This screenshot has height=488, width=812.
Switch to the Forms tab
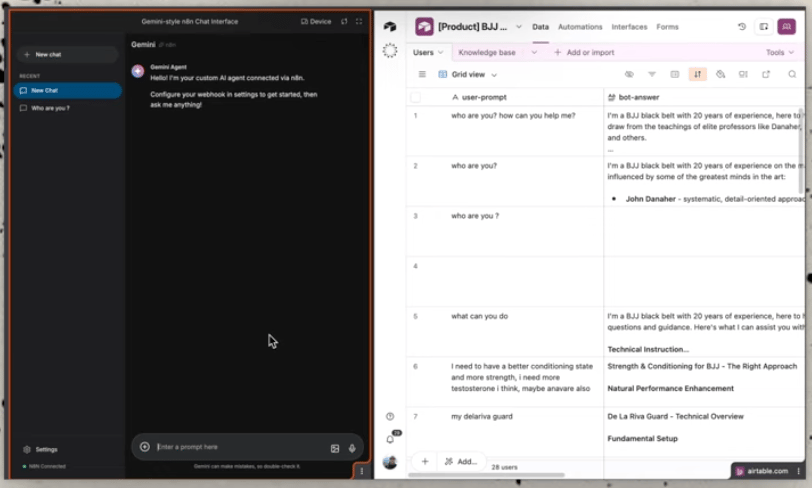(667, 26)
